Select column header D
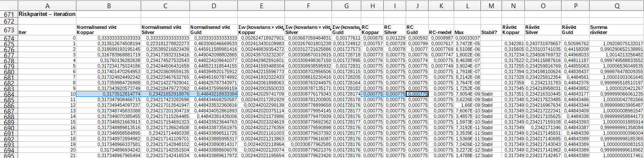 (x=214, y=5)
